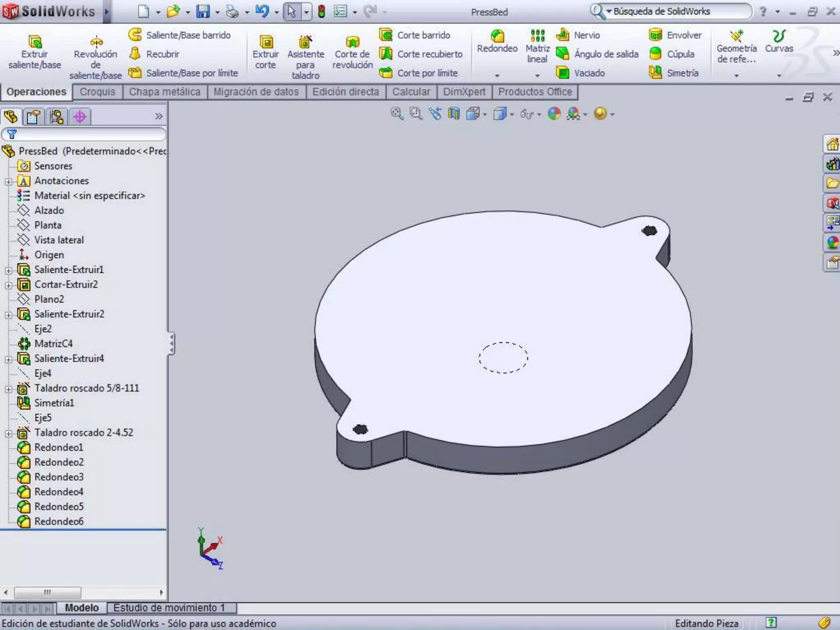Select the Vaciado shell tool

(580, 73)
